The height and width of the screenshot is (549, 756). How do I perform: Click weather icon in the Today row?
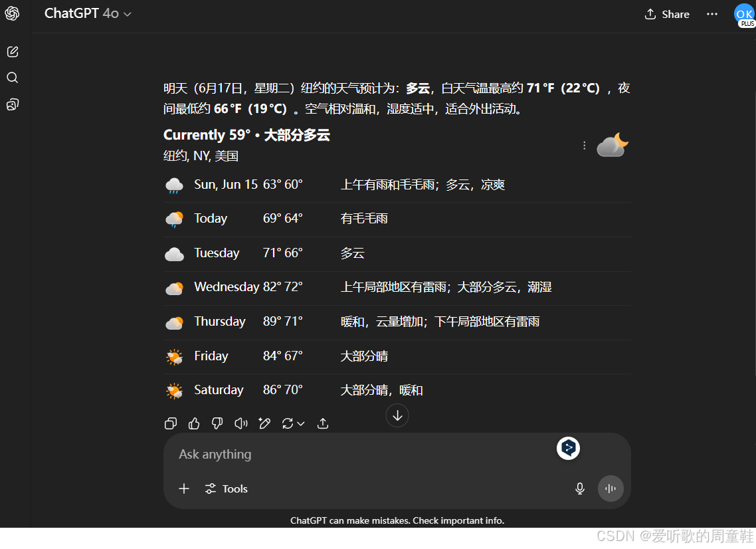(x=174, y=219)
